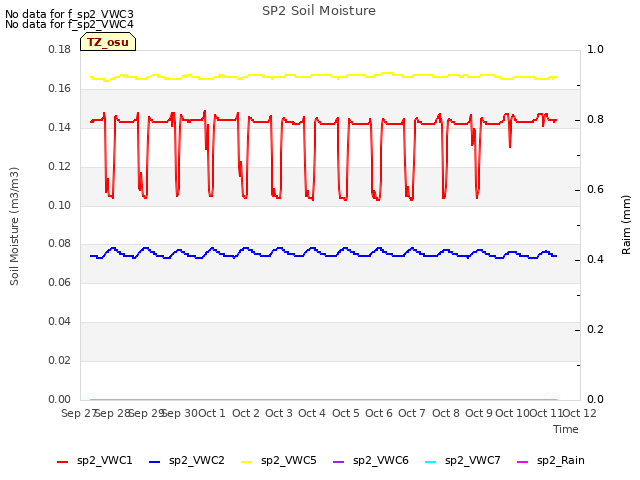Click the 'No data for f_sp2_VWC3' message
The height and width of the screenshot is (480, 640).
69,14
